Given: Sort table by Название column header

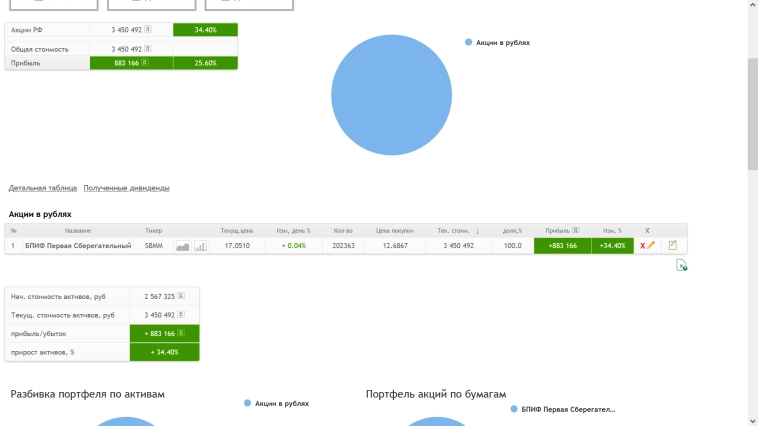Looking at the screenshot, I should point(78,231).
